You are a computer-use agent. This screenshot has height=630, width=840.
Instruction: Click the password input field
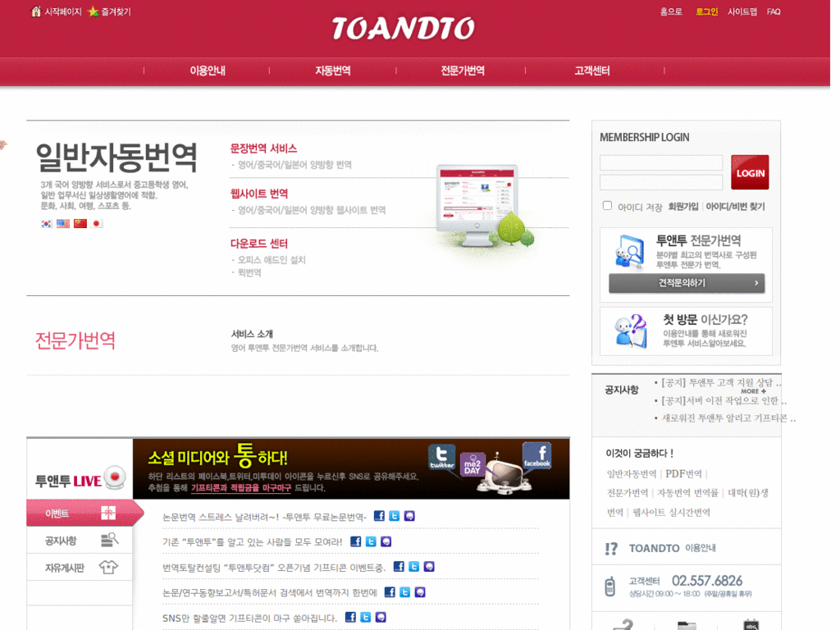661,182
